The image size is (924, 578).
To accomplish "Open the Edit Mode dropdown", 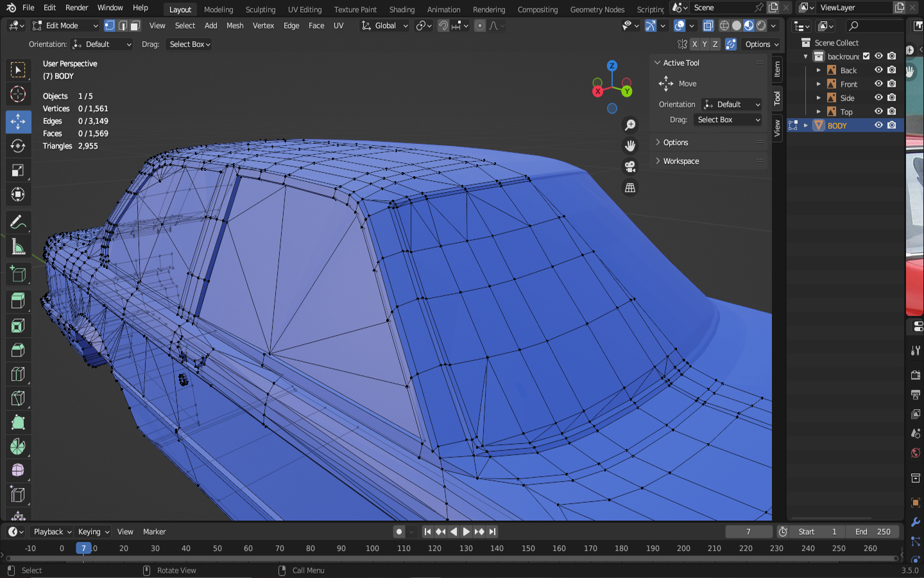I will point(65,26).
